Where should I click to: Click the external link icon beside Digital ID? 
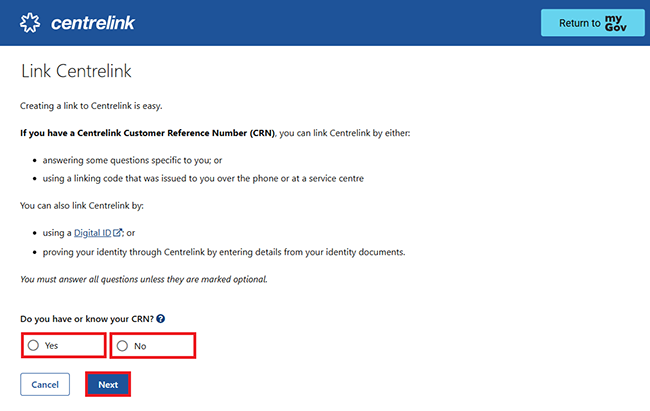point(118,233)
